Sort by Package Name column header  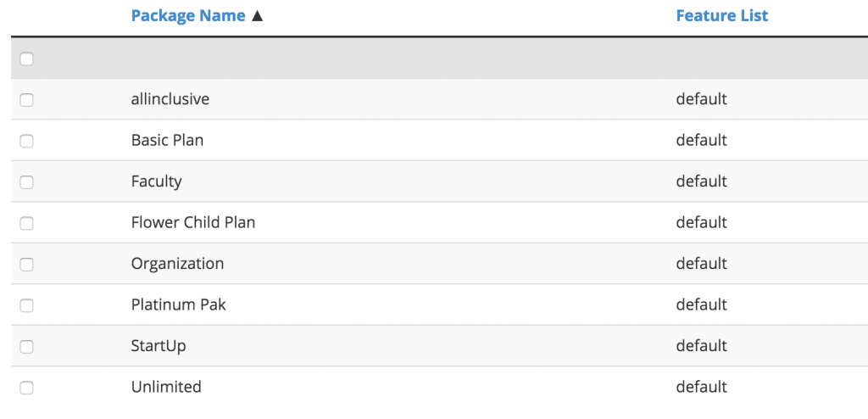pyautogui.click(x=188, y=16)
